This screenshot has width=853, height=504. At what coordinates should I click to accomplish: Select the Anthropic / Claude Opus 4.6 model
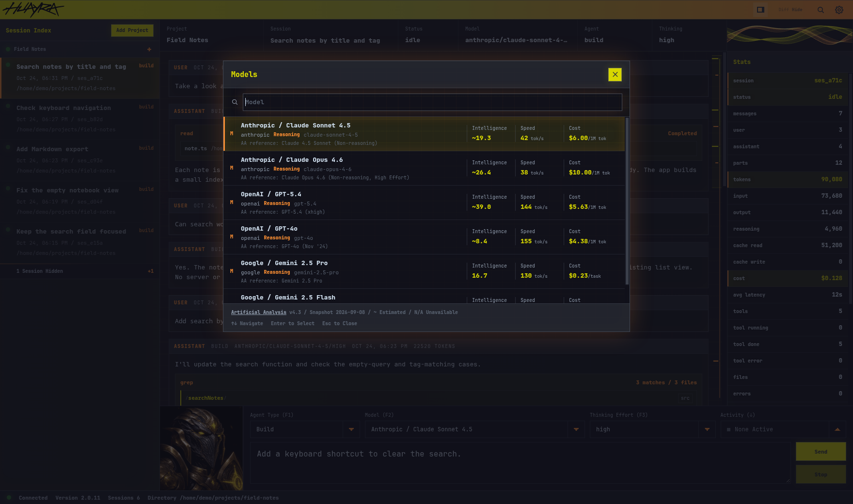pyautogui.click(x=424, y=168)
